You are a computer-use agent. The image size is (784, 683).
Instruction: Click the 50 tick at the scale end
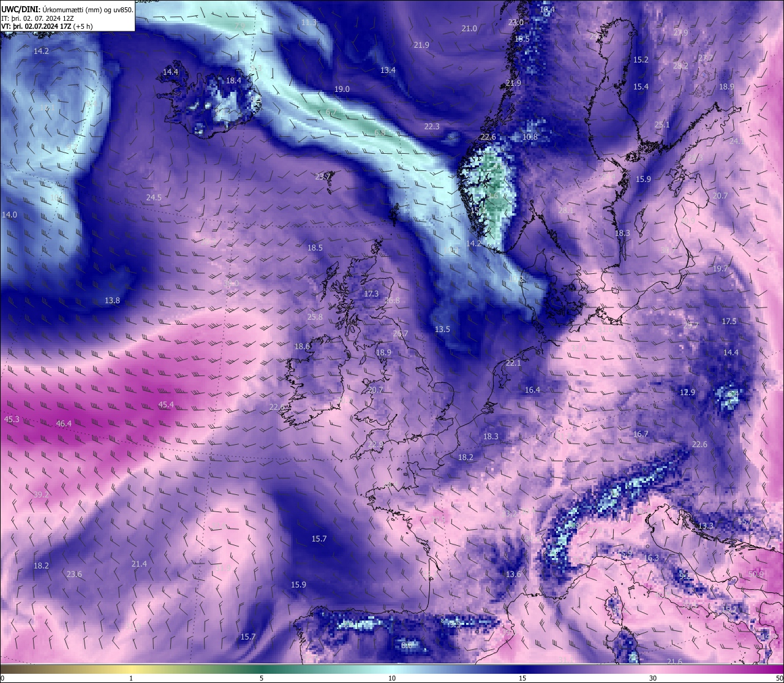click(778, 678)
